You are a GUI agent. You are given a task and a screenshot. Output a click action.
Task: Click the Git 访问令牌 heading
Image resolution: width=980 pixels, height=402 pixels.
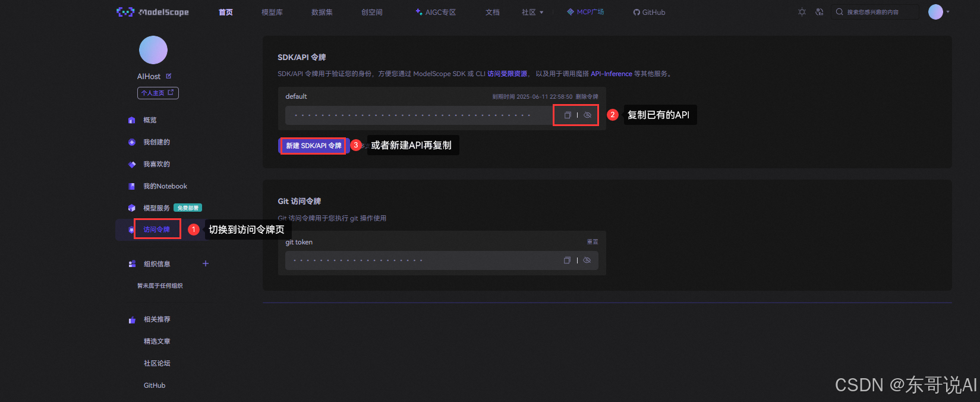click(300, 201)
